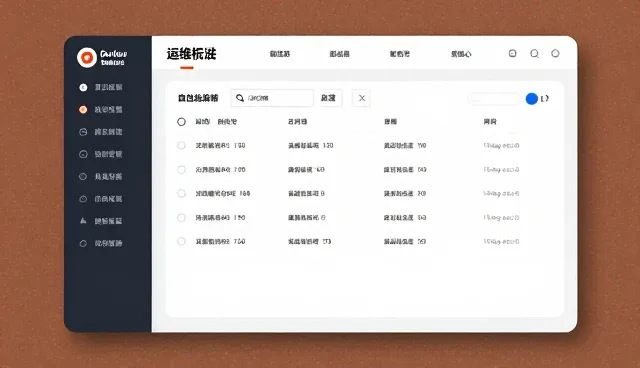The height and width of the screenshot is (368, 640).
Task: Click the last column header in the table
Action: tap(490, 122)
